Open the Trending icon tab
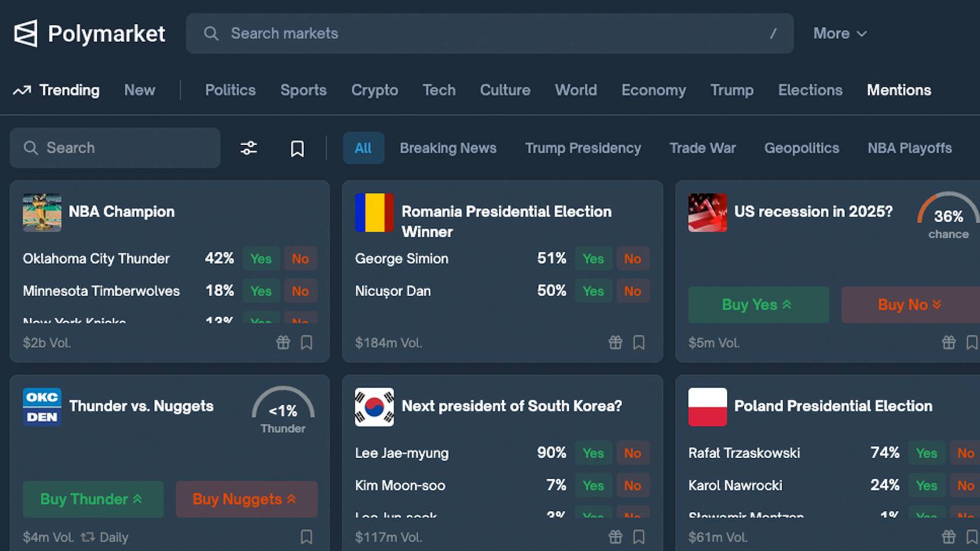Screen dimensions: 980x551 pos(56,90)
